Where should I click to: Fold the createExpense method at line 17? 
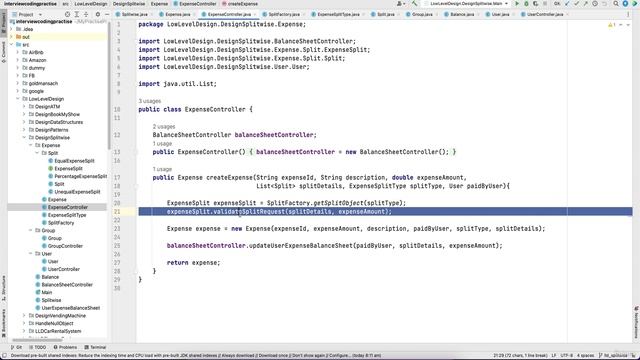(x=136, y=186)
